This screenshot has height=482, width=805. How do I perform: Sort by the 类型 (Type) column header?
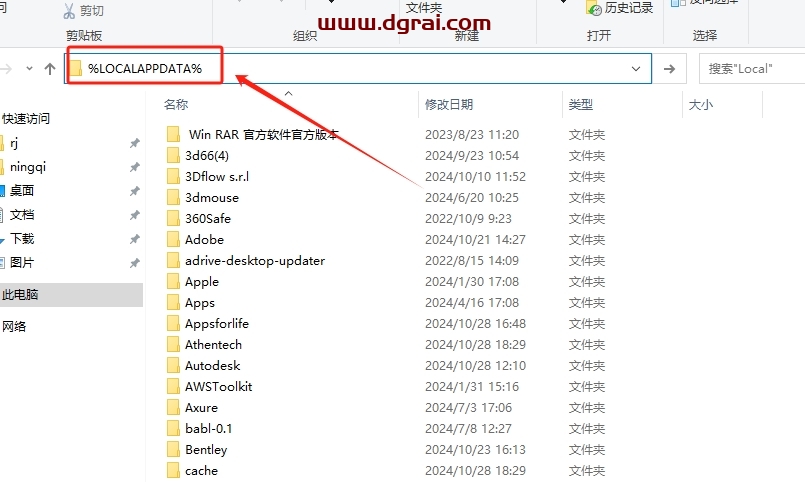(581, 104)
